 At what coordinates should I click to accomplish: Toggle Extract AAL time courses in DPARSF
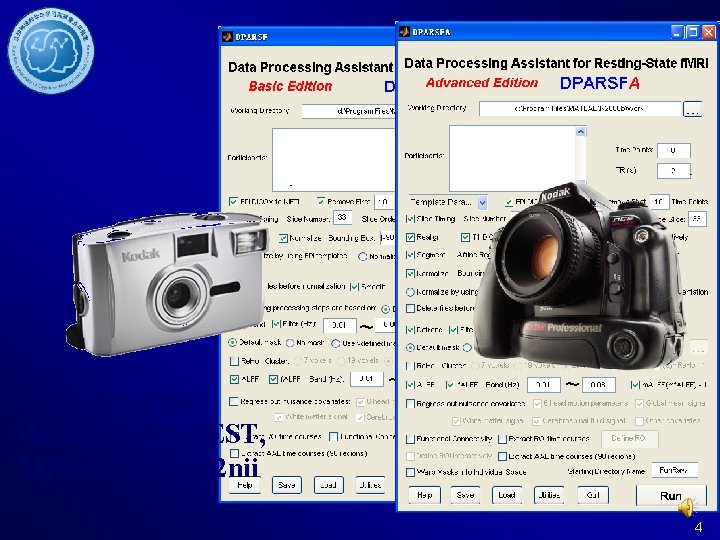point(234,454)
